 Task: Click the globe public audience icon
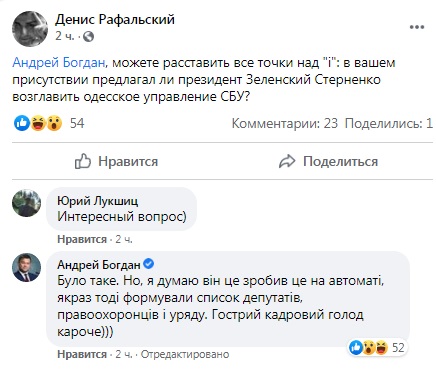tap(88, 36)
